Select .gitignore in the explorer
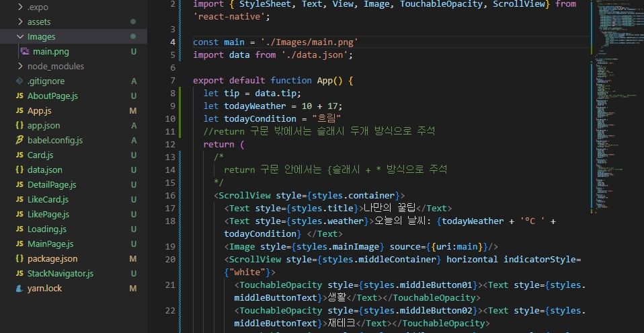The image size is (644, 333). pos(46,81)
